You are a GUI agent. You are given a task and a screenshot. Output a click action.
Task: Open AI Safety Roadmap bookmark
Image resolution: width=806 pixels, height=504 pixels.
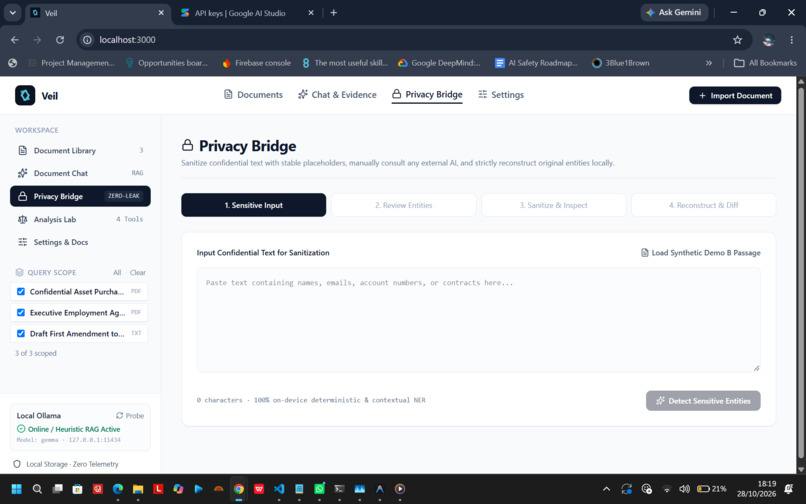point(536,63)
